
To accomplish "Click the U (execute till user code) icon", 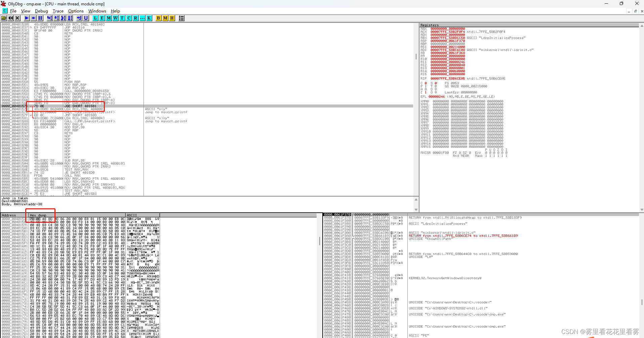I will pos(86,18).
